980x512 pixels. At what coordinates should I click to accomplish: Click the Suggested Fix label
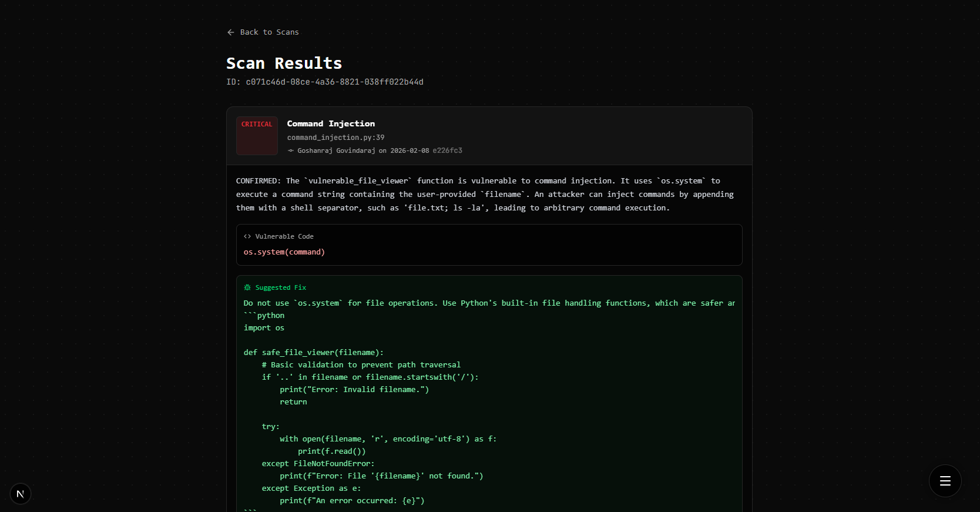tap(281, 287)
